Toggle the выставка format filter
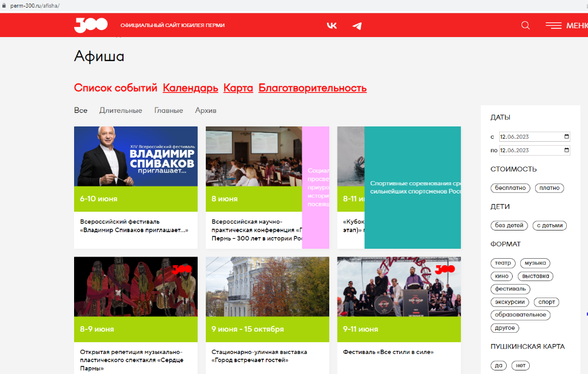588x374 pixels. tap(536, 276)
